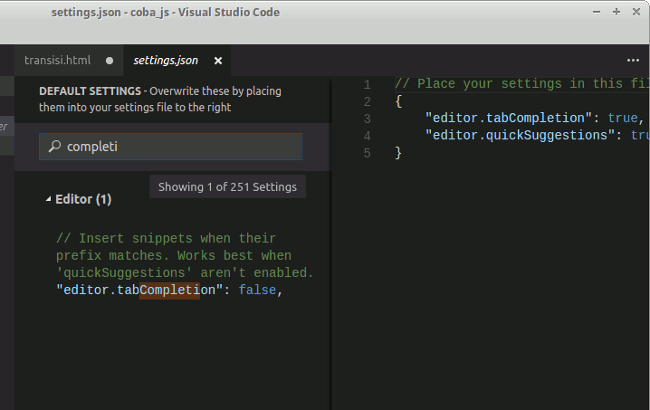Click line number 3 in user settings
Image resolution: width=650 pixels, height=410 pixels.
pos(367,119)
